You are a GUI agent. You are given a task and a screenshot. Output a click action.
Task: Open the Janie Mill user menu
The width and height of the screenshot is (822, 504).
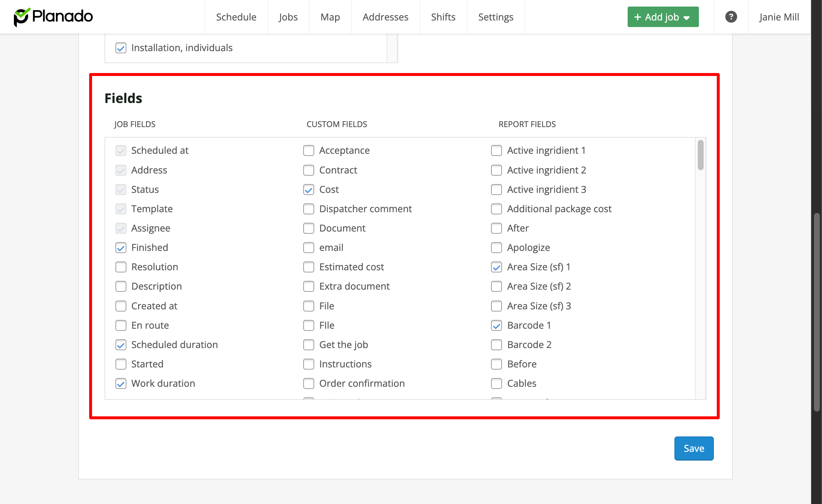click(779, 17)
